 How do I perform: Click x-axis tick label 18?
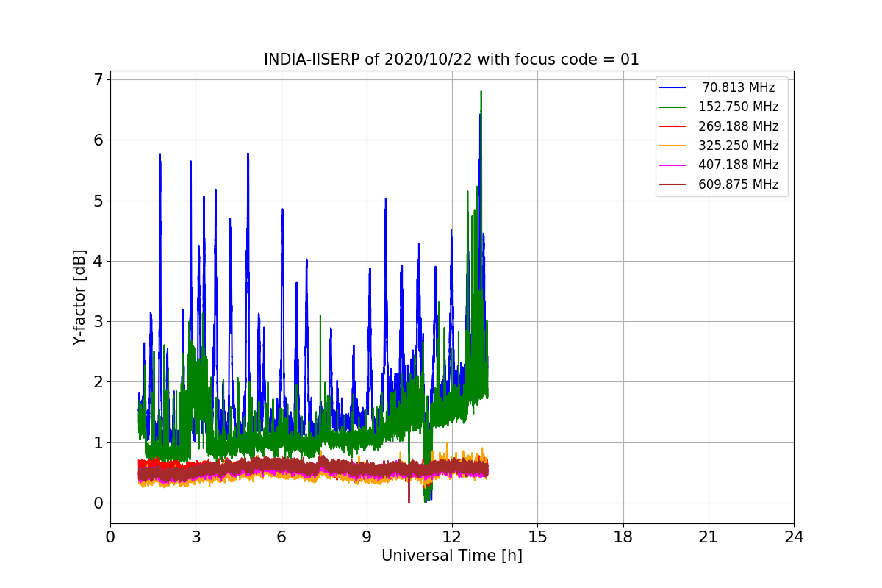tap(623, 537)
